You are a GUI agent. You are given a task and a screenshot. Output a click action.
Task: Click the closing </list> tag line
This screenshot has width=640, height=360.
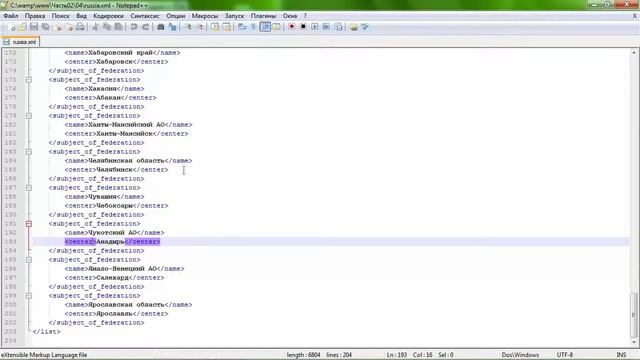point(46,332)
